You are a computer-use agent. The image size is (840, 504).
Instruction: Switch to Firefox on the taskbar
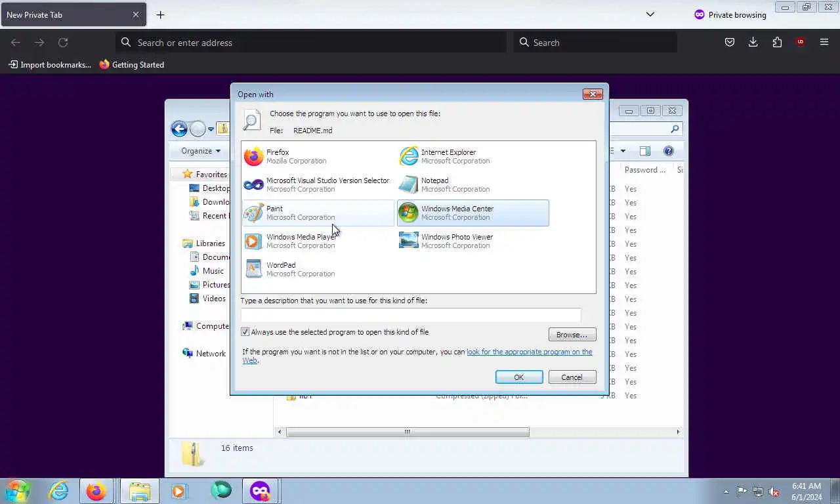[96, 490]
